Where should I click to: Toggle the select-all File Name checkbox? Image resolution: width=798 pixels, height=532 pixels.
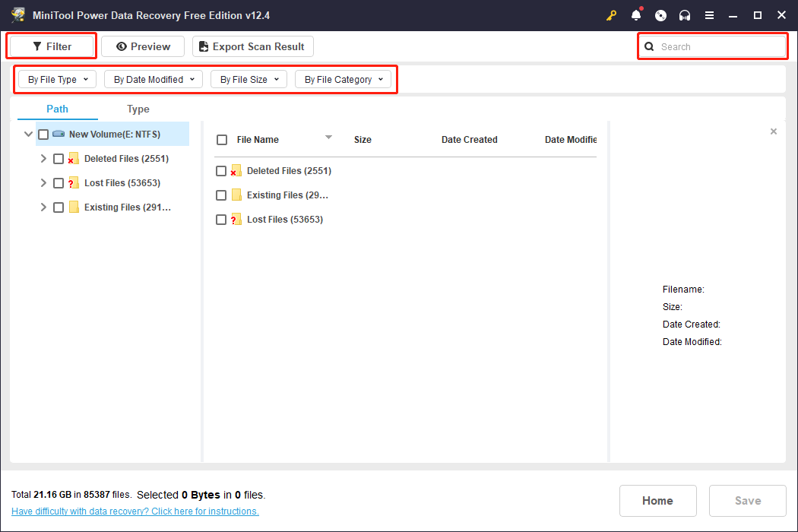click(222, 140)
